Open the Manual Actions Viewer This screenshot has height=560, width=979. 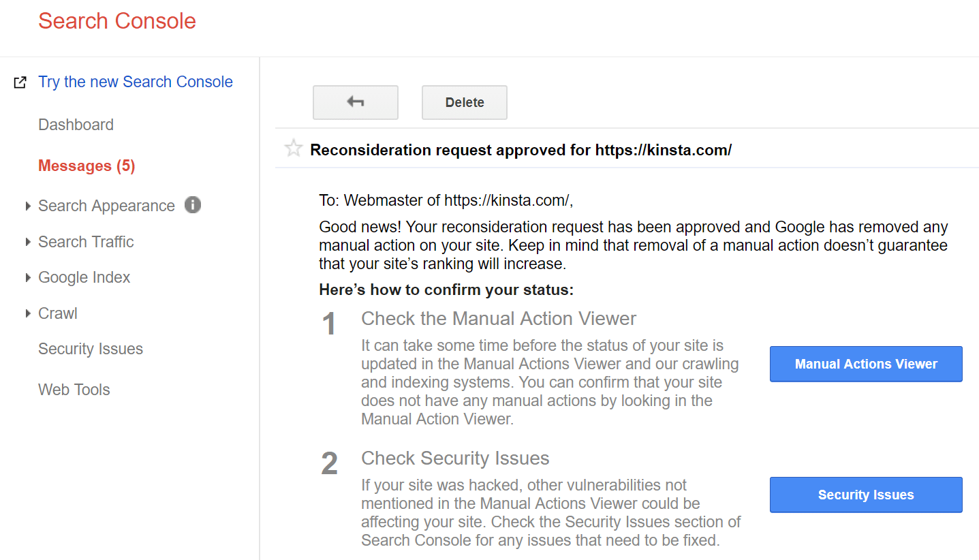865,364
